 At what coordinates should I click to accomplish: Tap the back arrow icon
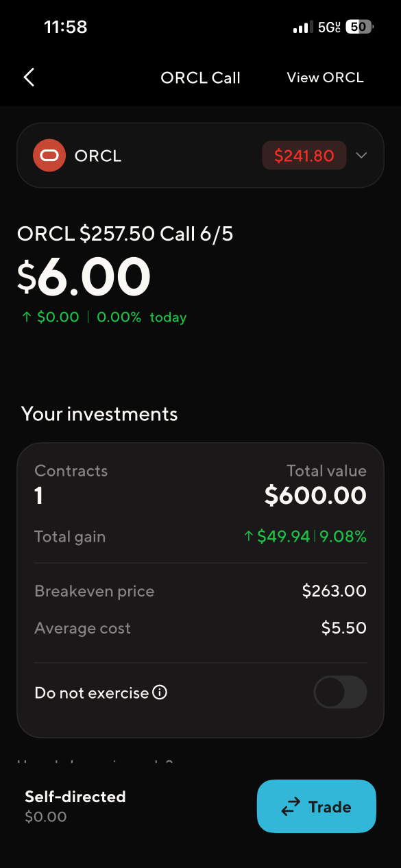pos(29,77)
